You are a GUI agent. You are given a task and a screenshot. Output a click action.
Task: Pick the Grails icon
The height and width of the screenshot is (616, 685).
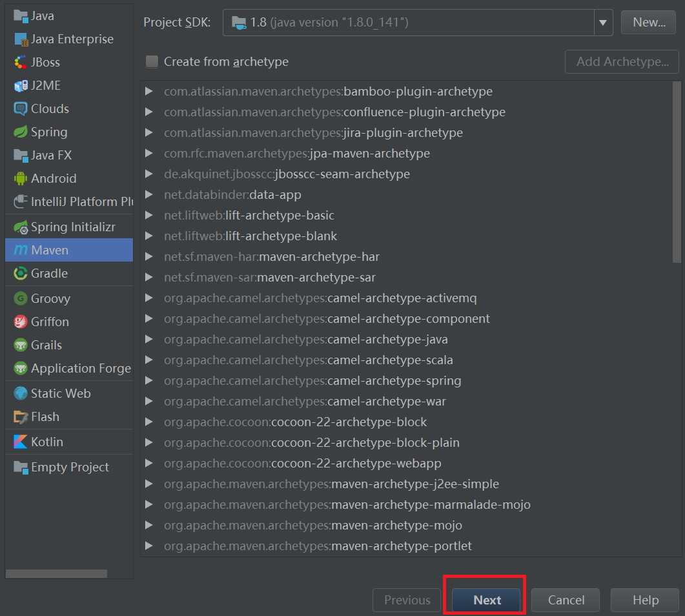pyautogui.click(x=21, y=345)
